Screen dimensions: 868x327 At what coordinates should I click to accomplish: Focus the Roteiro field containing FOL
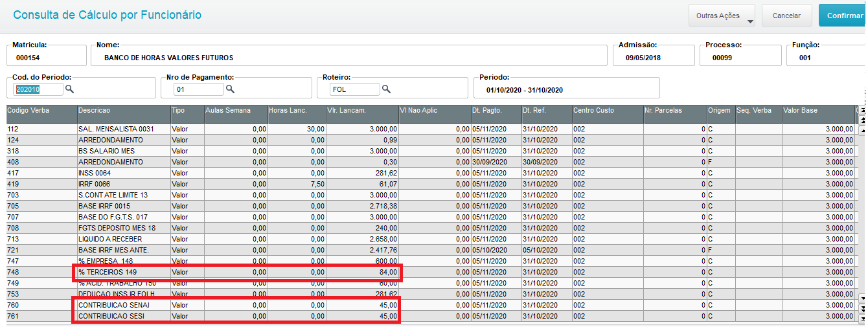coord(354,89)
